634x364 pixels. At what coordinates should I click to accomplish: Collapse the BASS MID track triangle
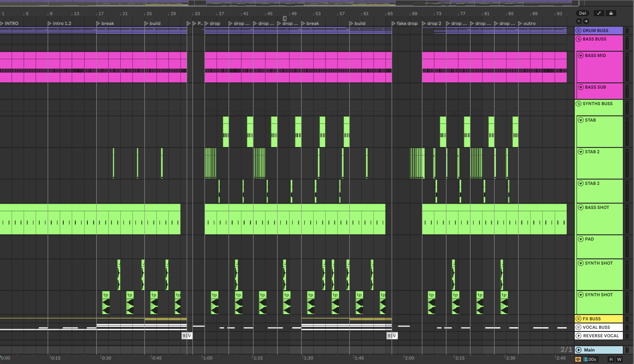(581, 55)
